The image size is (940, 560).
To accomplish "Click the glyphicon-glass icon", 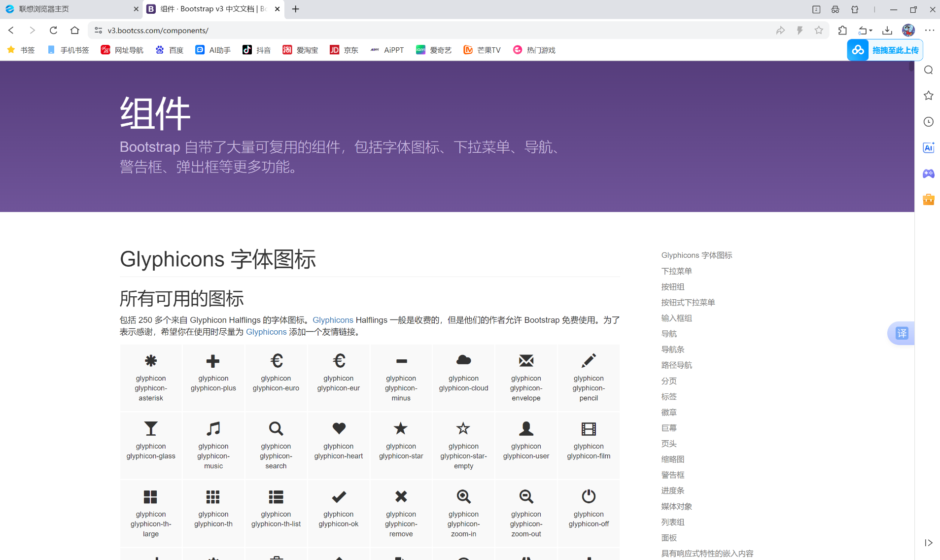I will pos(151,428).
